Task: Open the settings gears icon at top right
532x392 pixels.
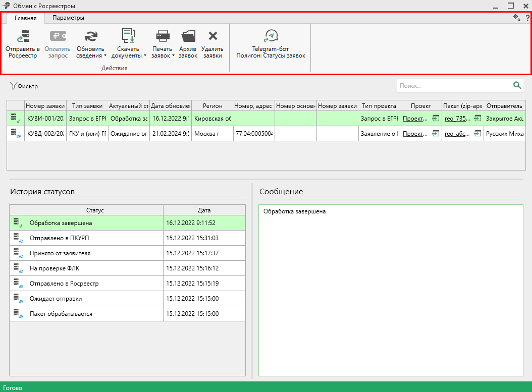Action: [516, 18]
